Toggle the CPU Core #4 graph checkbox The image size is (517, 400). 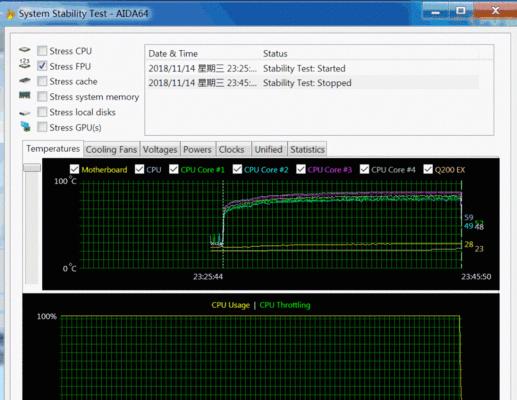tap(364, 169)
